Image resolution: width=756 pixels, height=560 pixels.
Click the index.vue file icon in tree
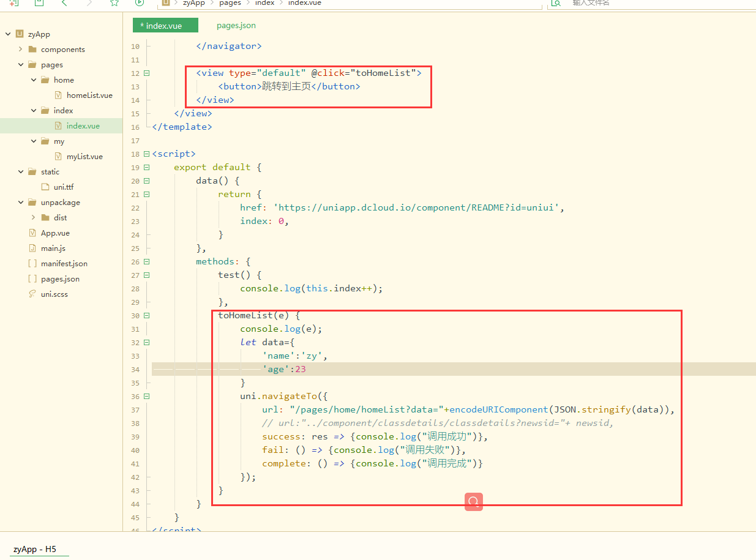point(58,126)
